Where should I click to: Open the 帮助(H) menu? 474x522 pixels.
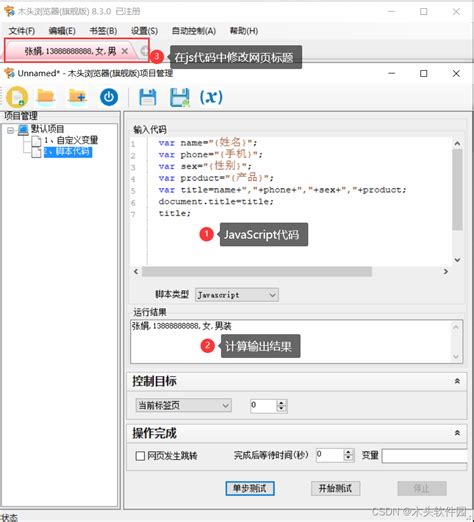[x=244, y=31]
